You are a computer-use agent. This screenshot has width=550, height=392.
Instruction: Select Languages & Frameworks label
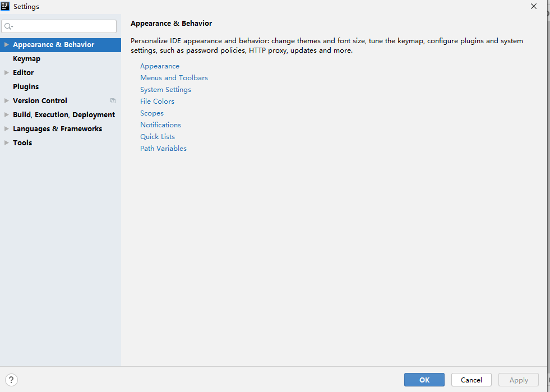58,129
